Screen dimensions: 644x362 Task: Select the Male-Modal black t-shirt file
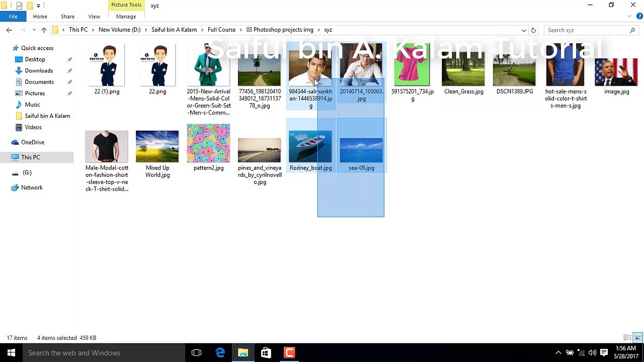pyautogui.click(x=107, y=161)
